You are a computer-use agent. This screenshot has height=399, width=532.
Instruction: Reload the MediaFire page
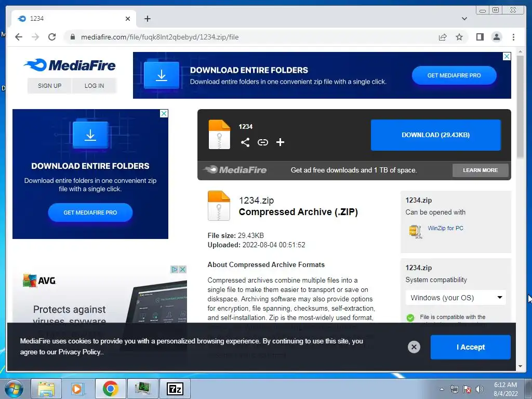52,37
